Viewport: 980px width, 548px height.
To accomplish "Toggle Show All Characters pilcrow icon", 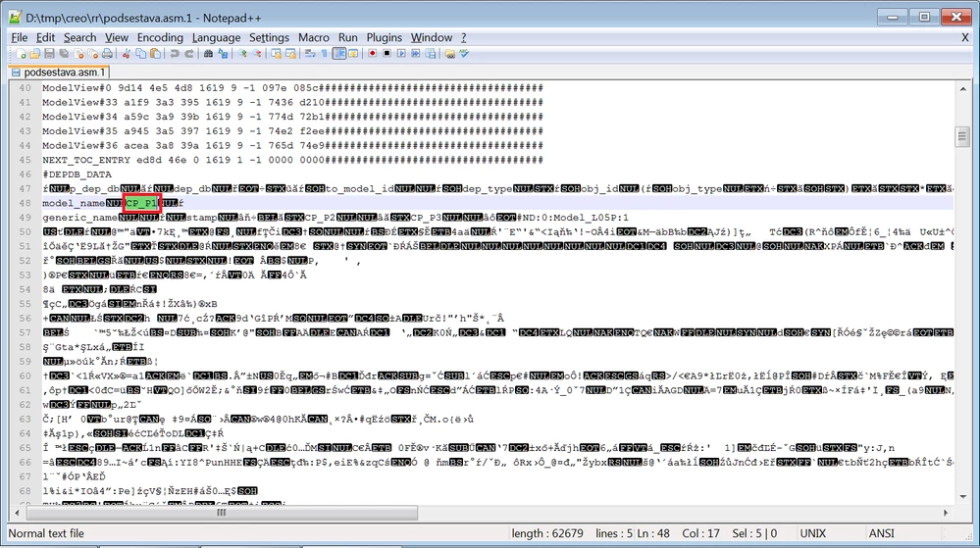I will [325, 54].
